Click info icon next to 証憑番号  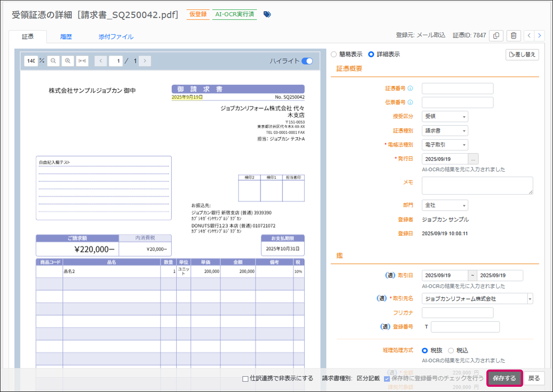[410, 89]
